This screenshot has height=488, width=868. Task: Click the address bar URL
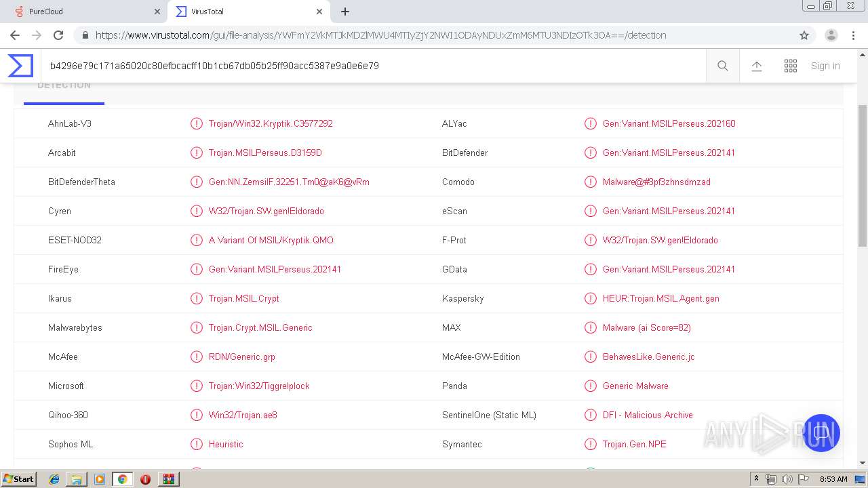click(x=380, y=35)
